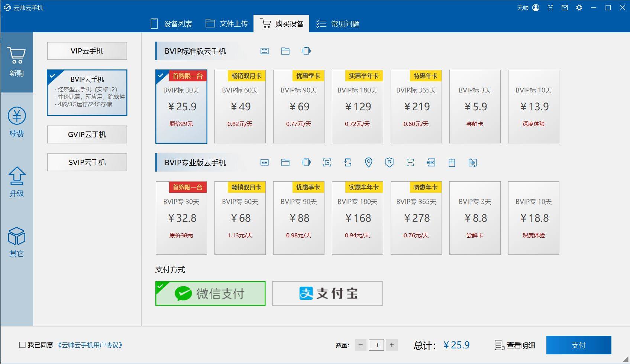The height and width of the screenshot is (364, 630).
Task: Select the BVIP云手机 category
Action: point(87,92)
